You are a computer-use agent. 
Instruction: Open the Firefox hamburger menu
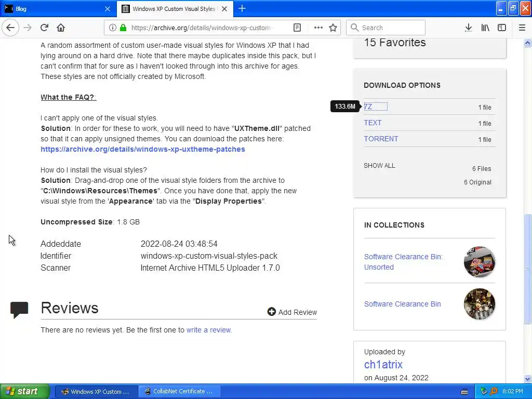pos(522,28)
